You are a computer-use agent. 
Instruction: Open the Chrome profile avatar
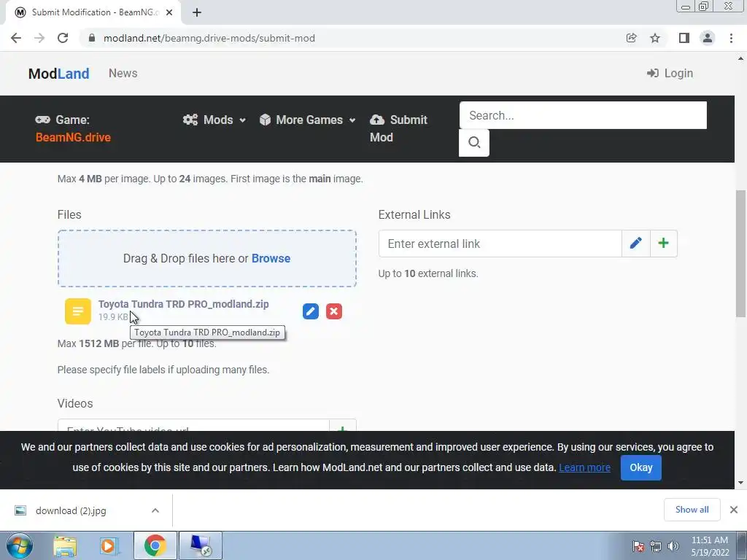point(708,38)
